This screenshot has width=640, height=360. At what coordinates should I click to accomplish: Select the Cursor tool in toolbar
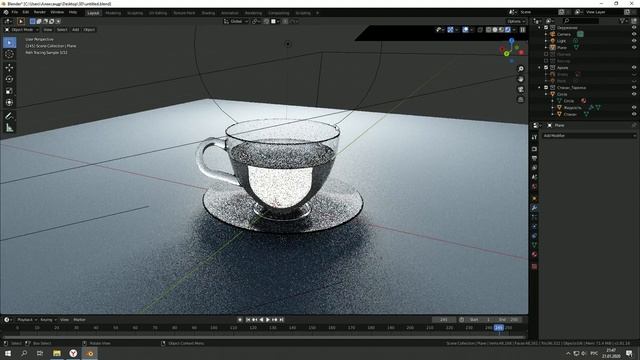click(9, 54)
